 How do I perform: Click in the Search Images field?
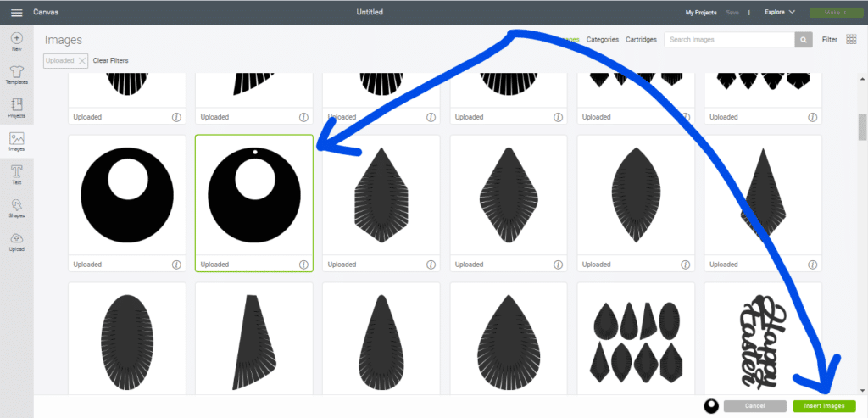pos(730,40)
